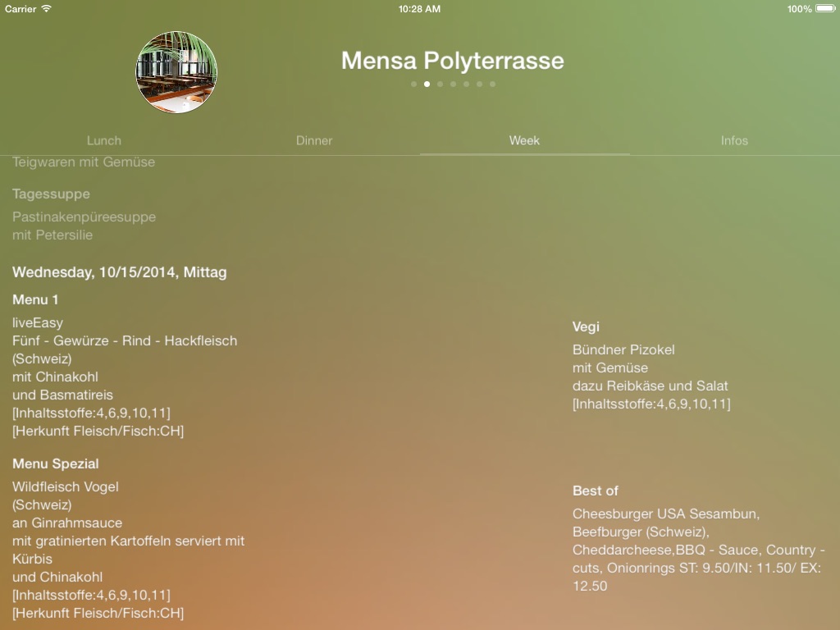Tap the dazu Reibkäse und Salat line
The height and width of the screenshot is (630, 840).
(x=651, y=386)
